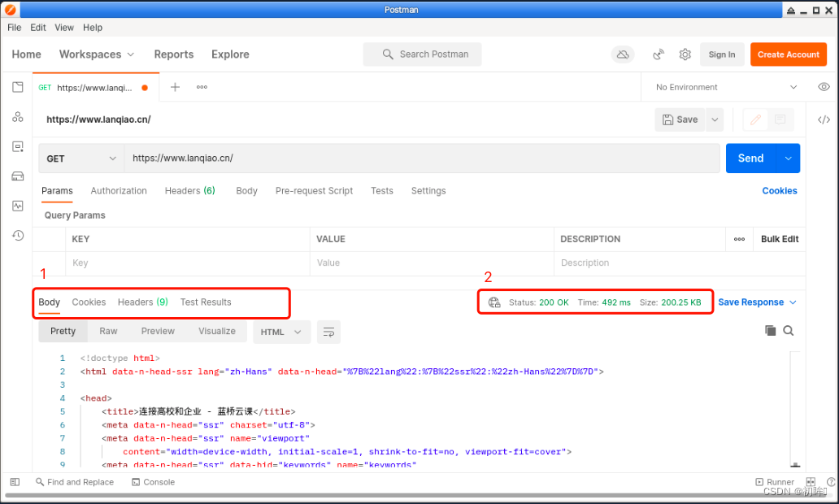This screenshot has width=839, height=504.
Task: Click the response body vertical scrollbar
Action: click(x=795, y=410)
